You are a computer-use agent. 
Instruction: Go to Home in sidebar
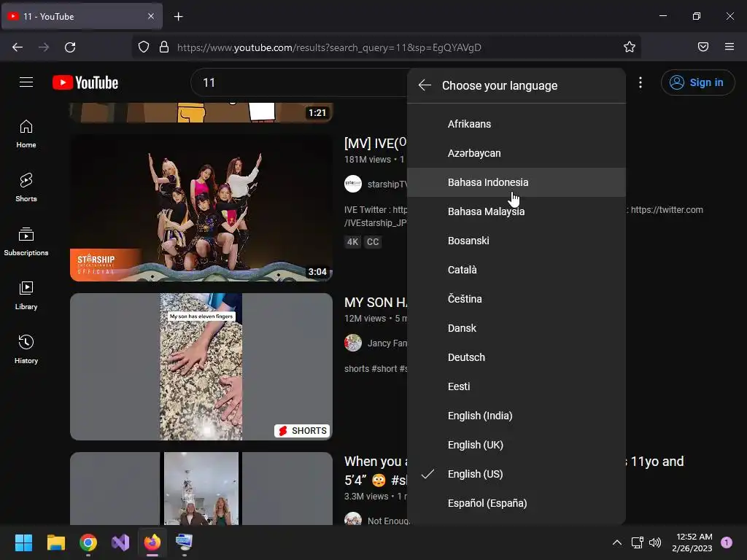26,134
